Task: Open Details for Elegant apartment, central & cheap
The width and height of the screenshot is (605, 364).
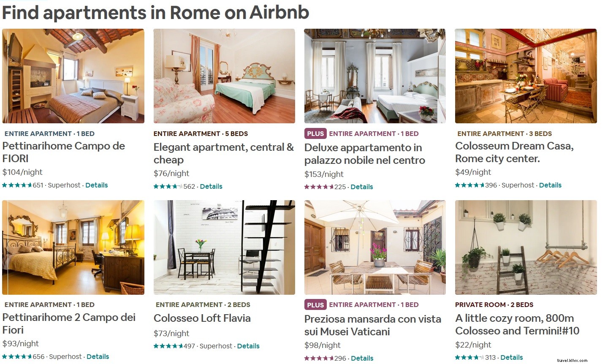Action: (x=211, y=186)
